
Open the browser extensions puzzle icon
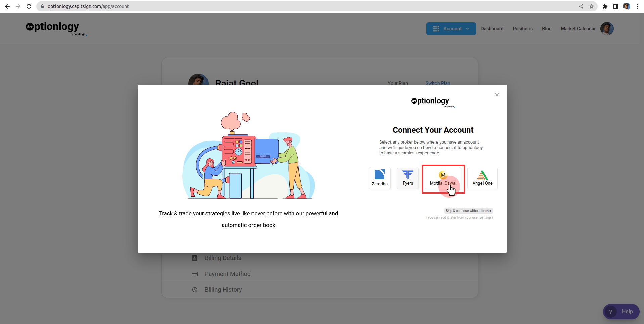coord(605,6)
